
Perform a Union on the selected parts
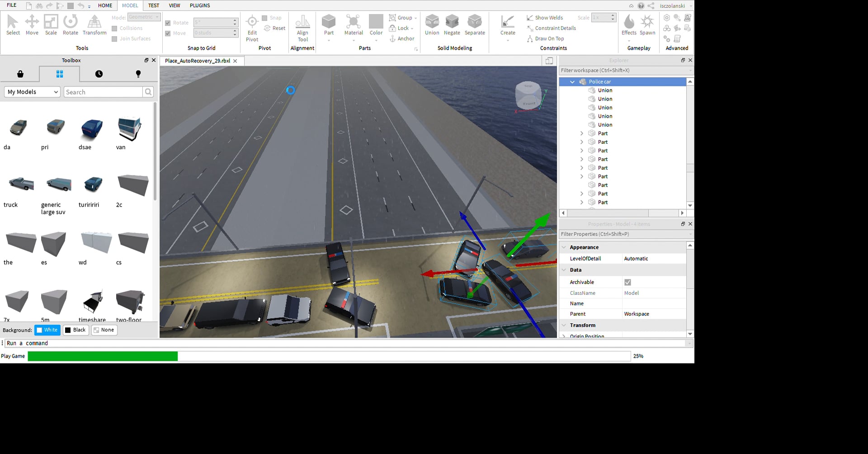point(432,25)
